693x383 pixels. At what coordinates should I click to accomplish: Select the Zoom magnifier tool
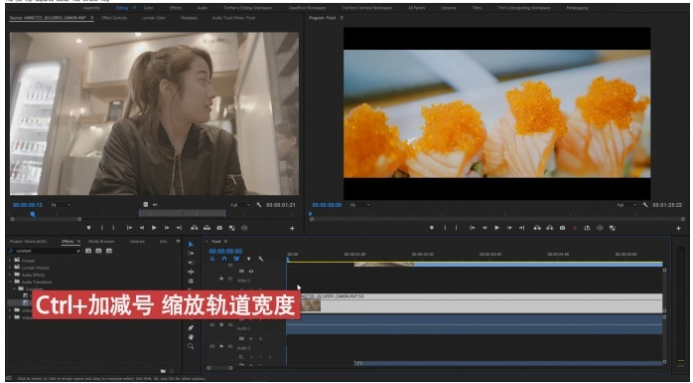coord(191,346)
